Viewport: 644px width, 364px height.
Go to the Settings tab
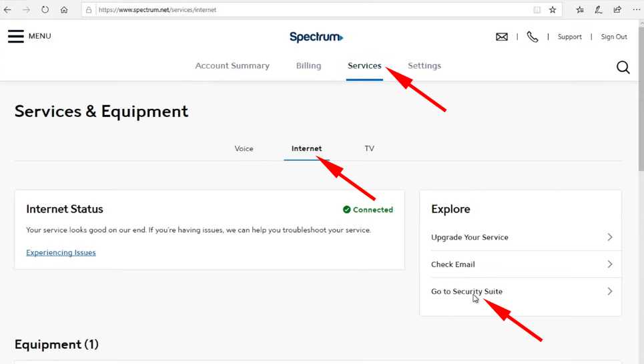424,65
